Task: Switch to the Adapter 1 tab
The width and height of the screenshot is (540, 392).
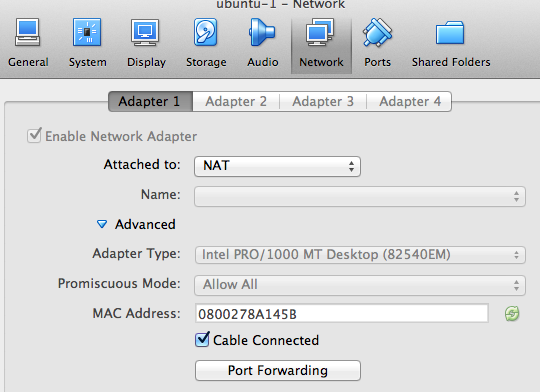Action: point(150,102)
